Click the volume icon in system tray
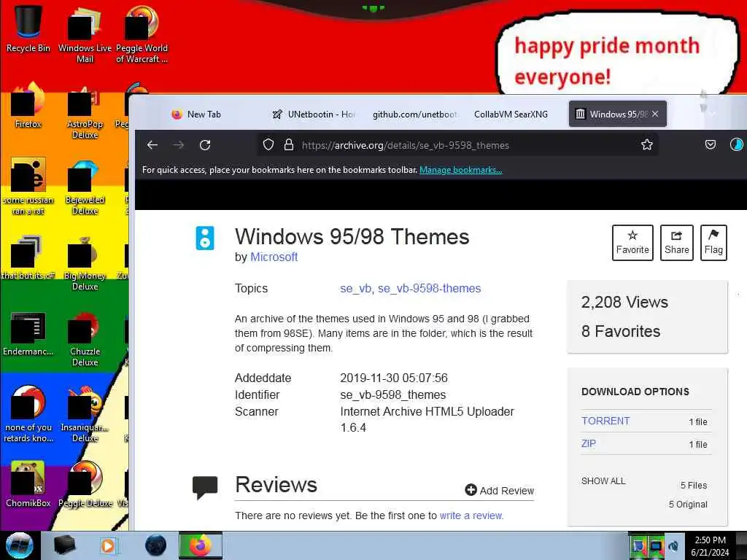Screen dimensions: 747x560 [x=673, y=547]
